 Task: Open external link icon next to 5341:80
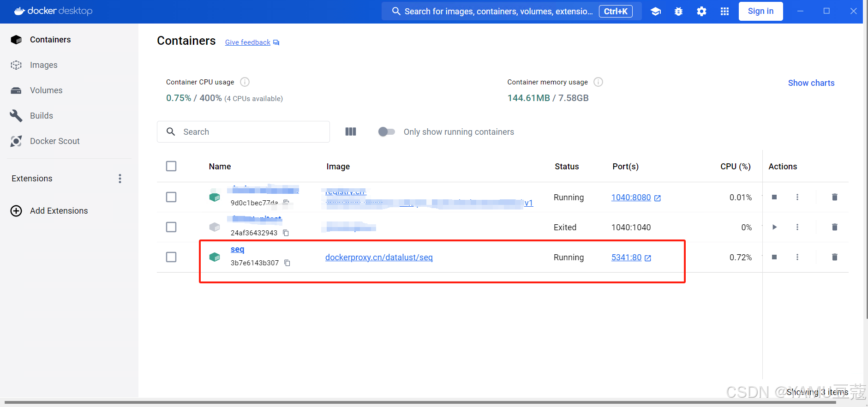(x=648, y=258)
